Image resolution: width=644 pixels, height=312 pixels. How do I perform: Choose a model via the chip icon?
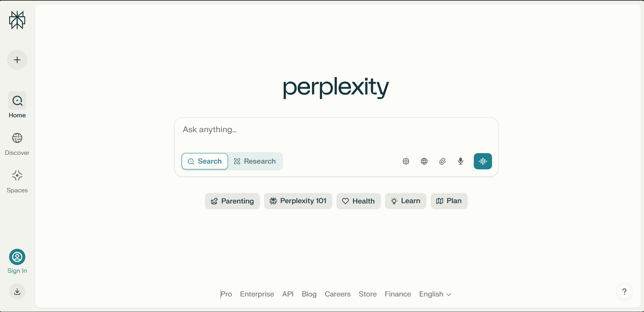tap(406, 161)
